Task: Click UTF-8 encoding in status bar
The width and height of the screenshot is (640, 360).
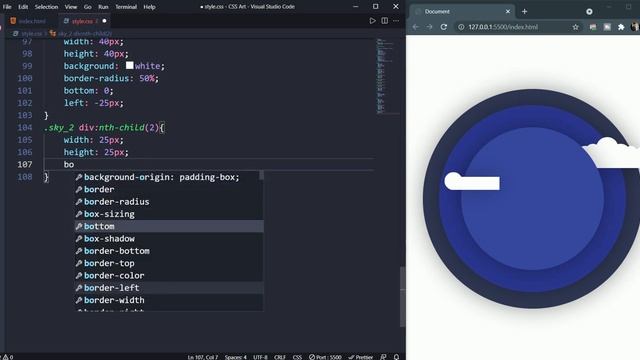Action: pyautogui.click(x=260, y=357)
